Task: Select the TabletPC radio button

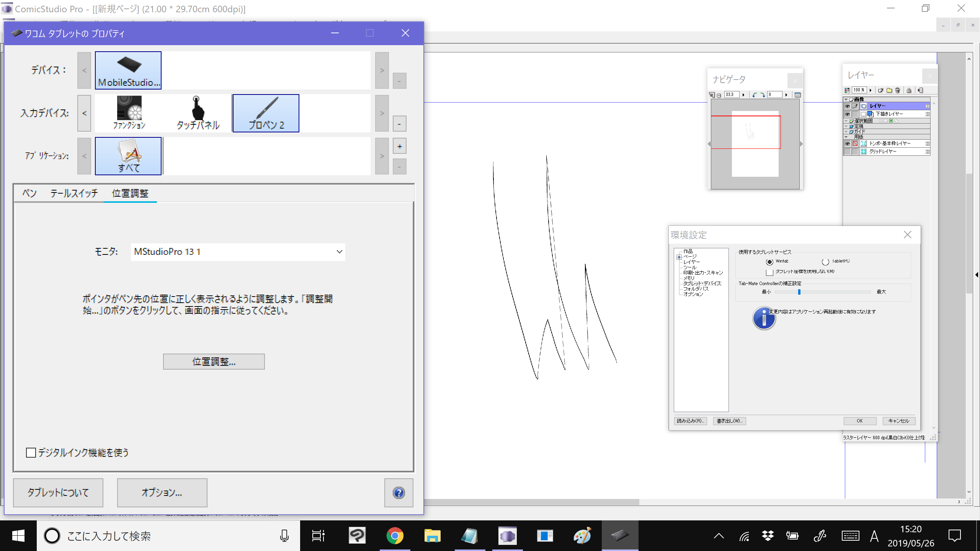Action: pyautogui.click(x=825, y=262)
